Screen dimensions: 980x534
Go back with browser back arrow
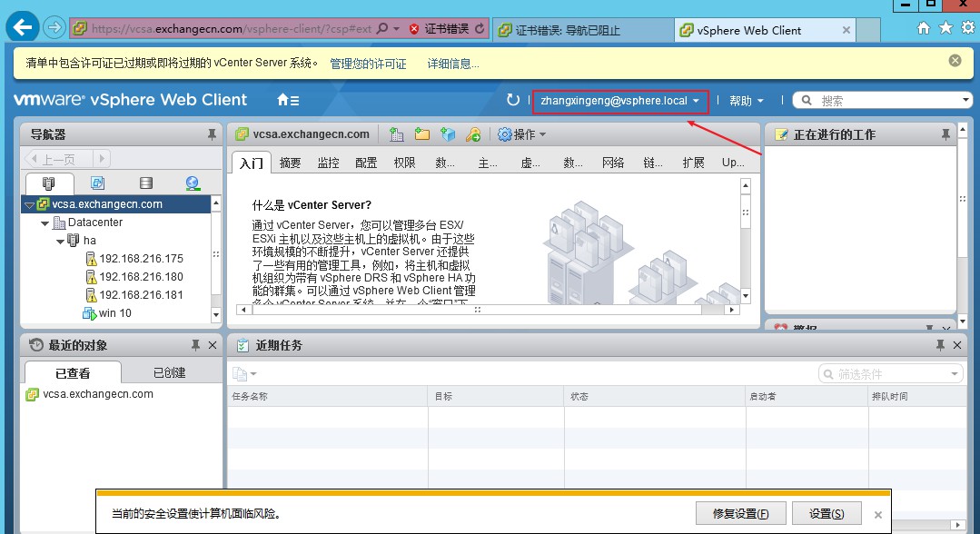(23, 27)
